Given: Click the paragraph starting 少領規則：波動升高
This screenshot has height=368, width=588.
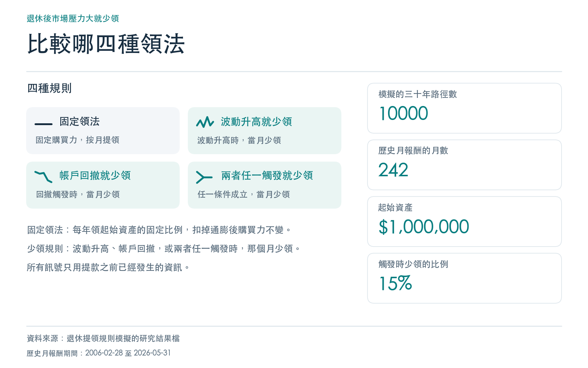Looking at the screenshot, I should 164,249.
